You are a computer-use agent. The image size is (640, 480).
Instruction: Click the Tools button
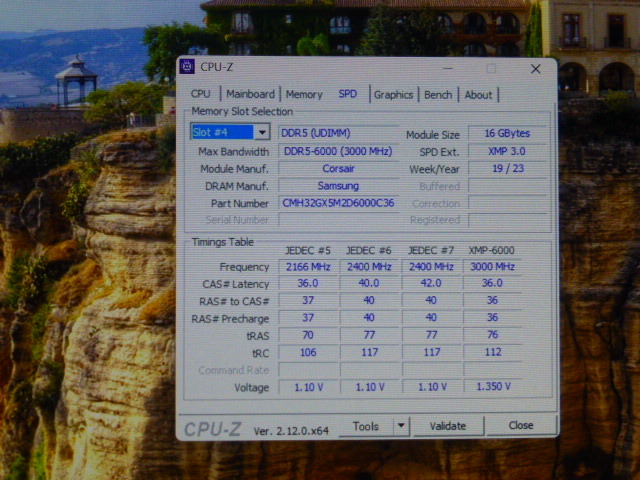click(366, 426)
